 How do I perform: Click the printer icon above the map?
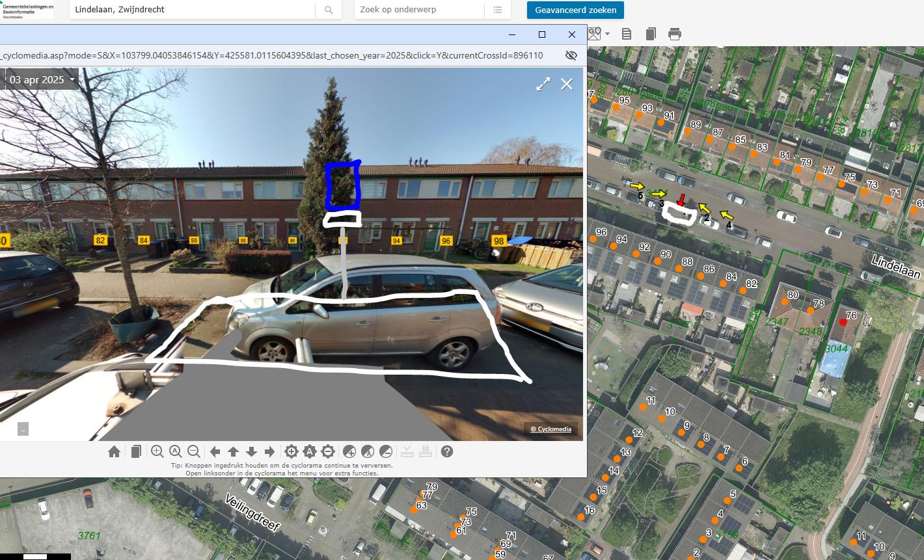(675, 34)
